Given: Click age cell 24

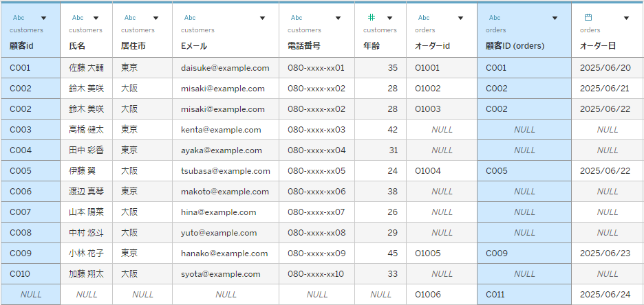Looking at the screenshot, I should [380, 171].
